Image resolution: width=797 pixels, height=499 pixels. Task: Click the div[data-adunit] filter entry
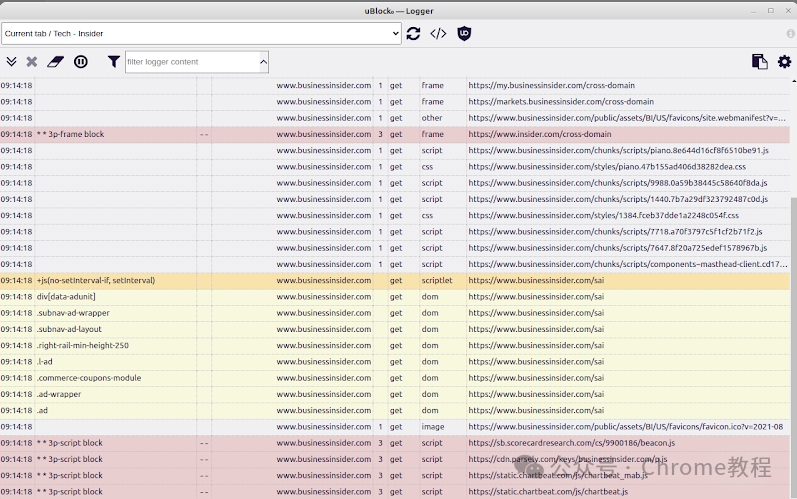66,297
